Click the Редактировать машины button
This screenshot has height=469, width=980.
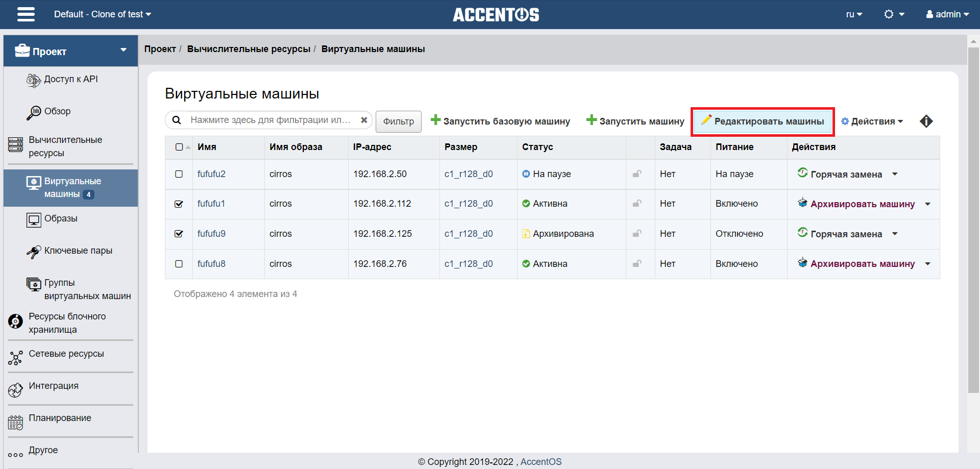[763, 121]
